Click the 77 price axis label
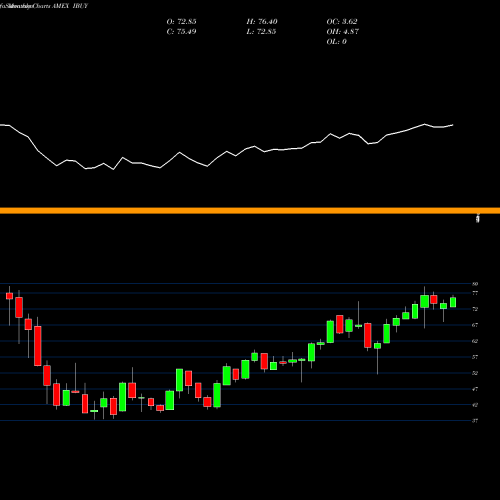 tap(475, 293)
